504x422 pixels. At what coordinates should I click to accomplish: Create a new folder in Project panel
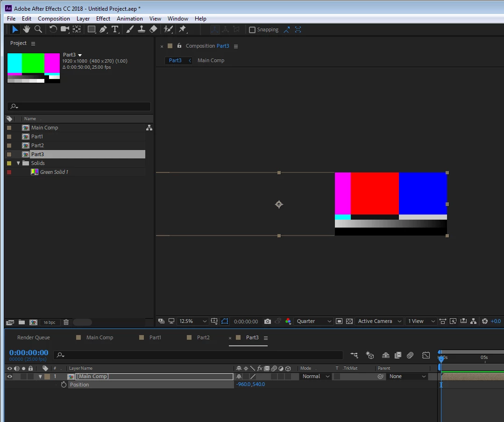[x=21, y=322]
